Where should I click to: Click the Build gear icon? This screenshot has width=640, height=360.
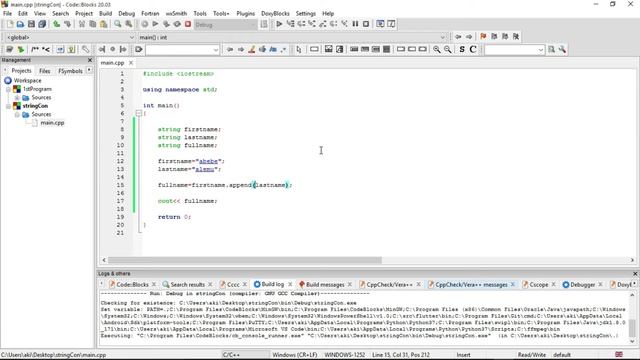pyautogui.click(x=144, y=24)
